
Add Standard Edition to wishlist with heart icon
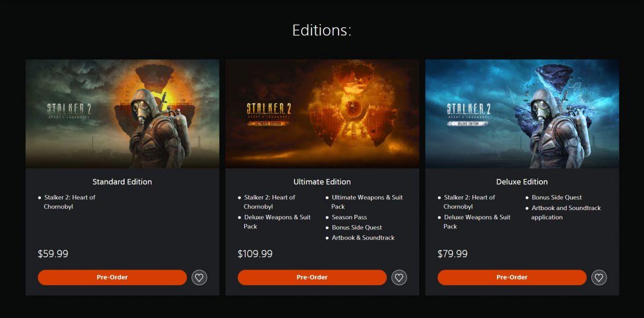click(199, 278)
